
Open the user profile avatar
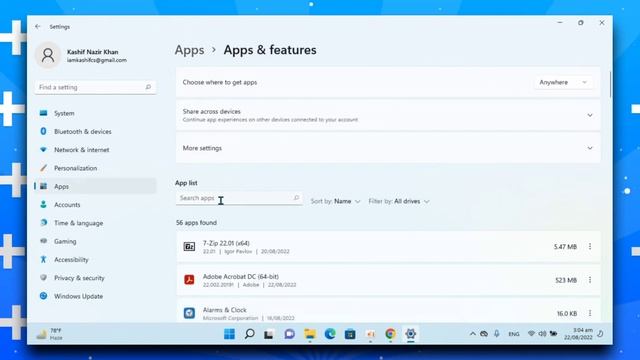coord(48,55)
